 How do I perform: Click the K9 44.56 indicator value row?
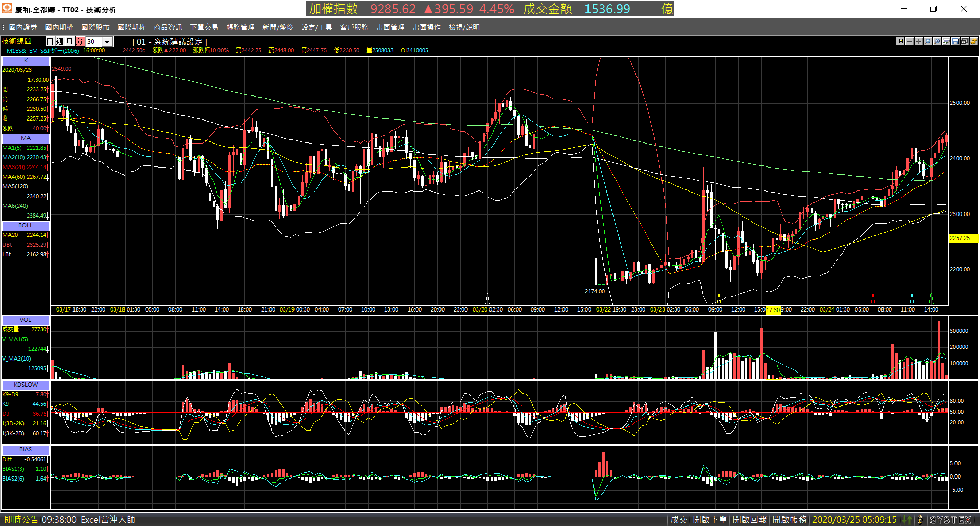26,404
